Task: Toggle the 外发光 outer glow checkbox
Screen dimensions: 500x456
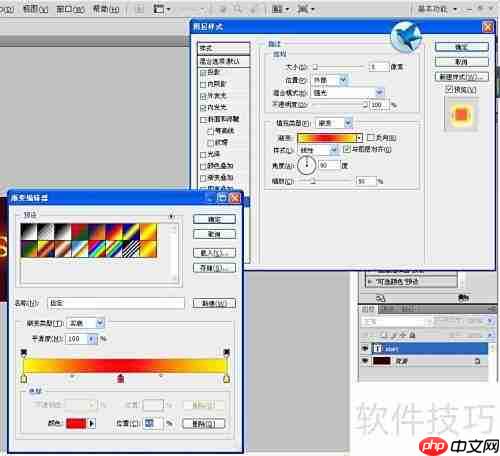Action: tap(203, 96)
